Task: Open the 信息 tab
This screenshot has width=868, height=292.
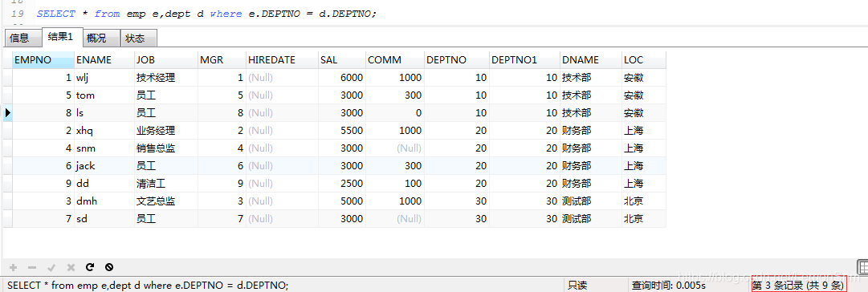Action: coord(22,39)
